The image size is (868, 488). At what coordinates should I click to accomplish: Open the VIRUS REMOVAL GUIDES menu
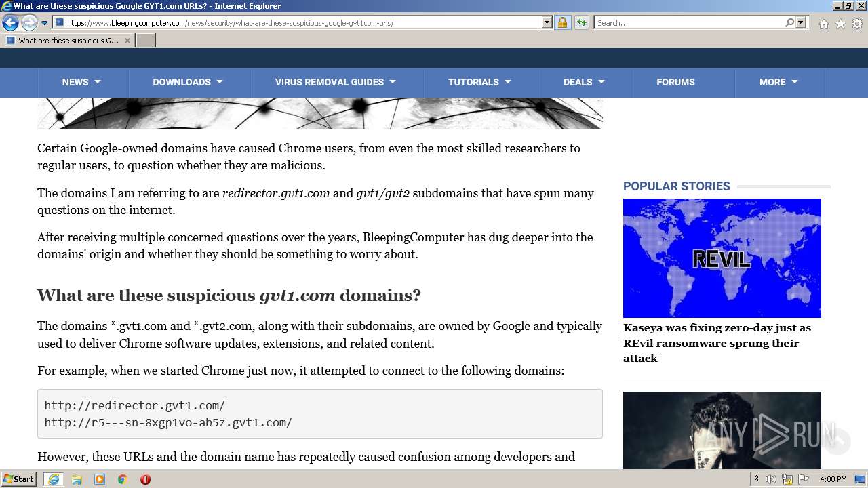point(335,82)
